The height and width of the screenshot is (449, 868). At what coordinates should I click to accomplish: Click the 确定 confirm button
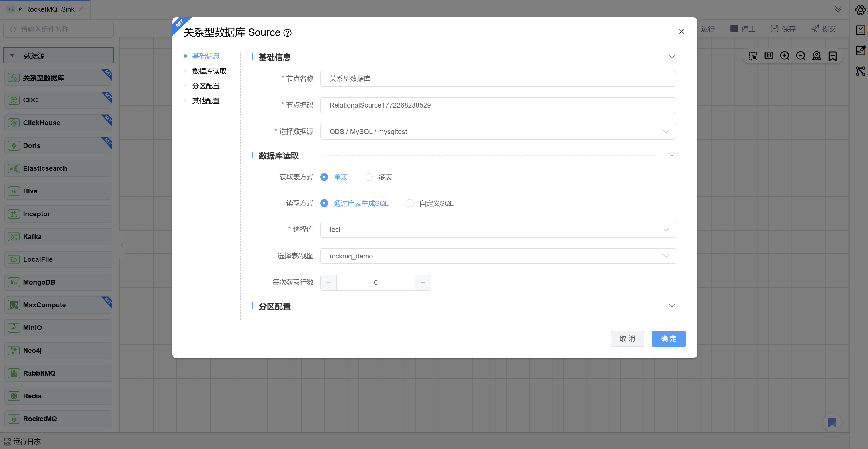coord(668,339)
